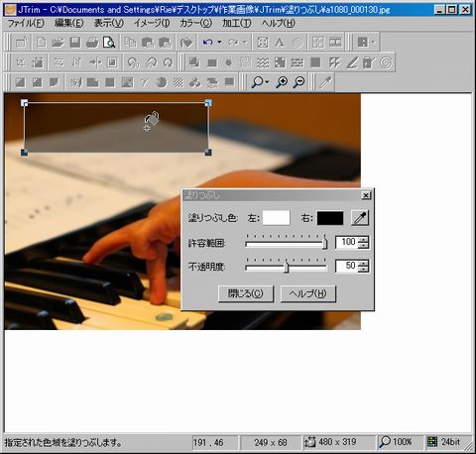Expand the redo dropdown arrow
476x454 pixels.
(x=245, y=43)
